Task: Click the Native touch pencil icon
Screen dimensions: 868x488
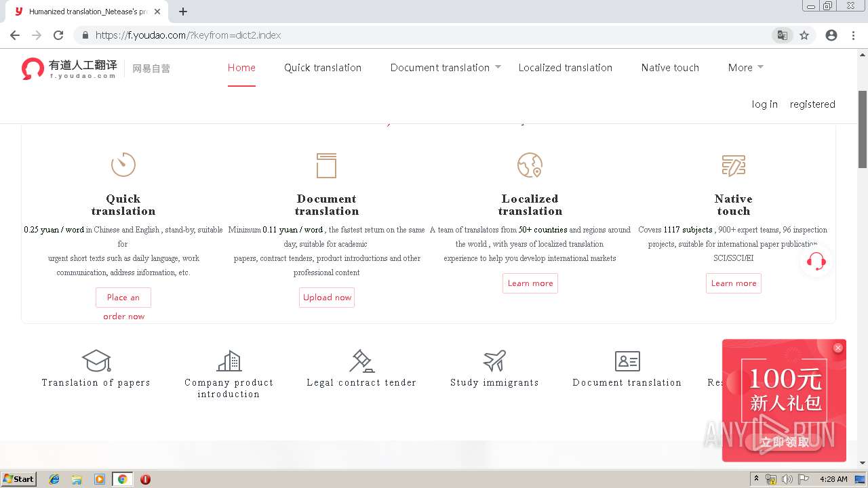Action: tap(733, 165)
